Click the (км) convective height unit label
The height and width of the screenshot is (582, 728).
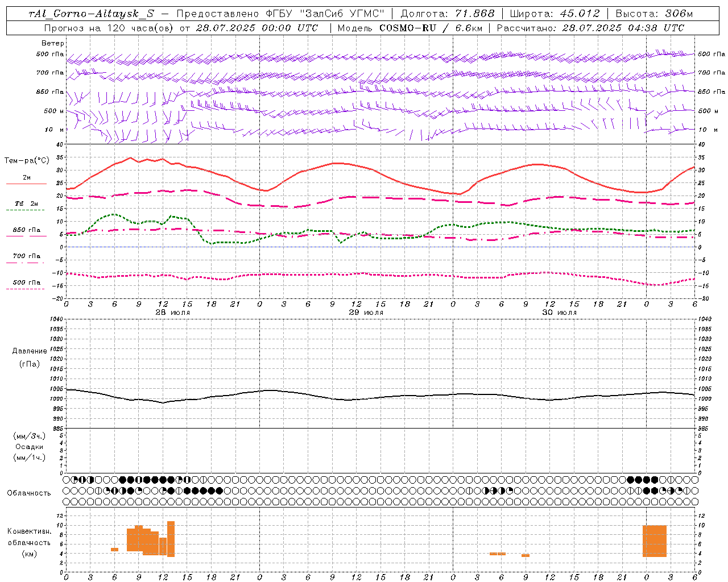[30, 554]
